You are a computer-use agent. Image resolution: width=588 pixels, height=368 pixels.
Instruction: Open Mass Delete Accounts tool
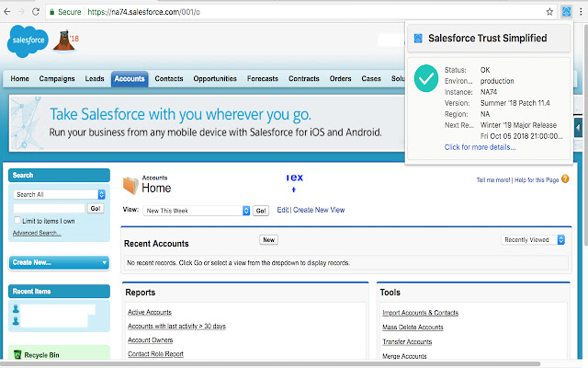(413, 328)
